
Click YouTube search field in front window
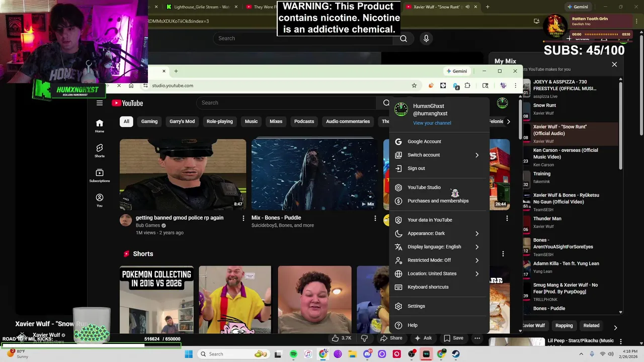click(286, 103)
